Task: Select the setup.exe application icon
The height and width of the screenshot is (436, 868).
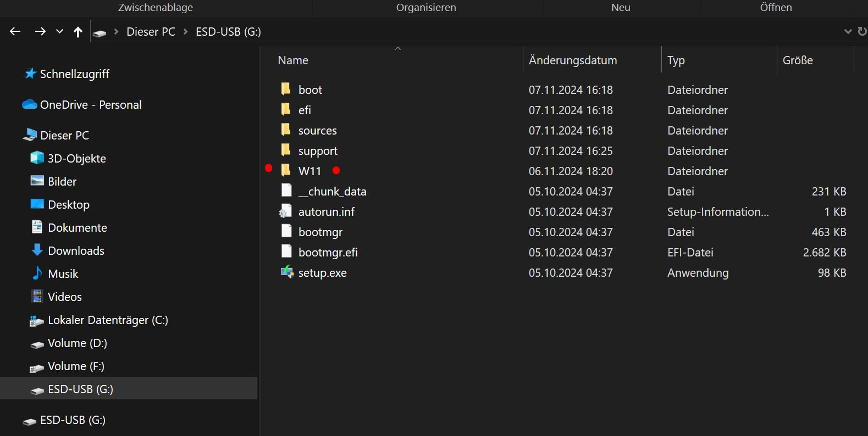Action: [287, 272]
